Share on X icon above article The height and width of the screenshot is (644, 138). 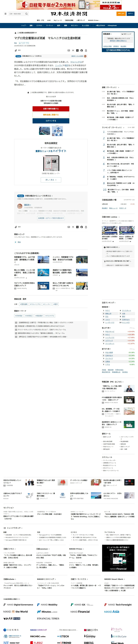click(x=77, y=50)
